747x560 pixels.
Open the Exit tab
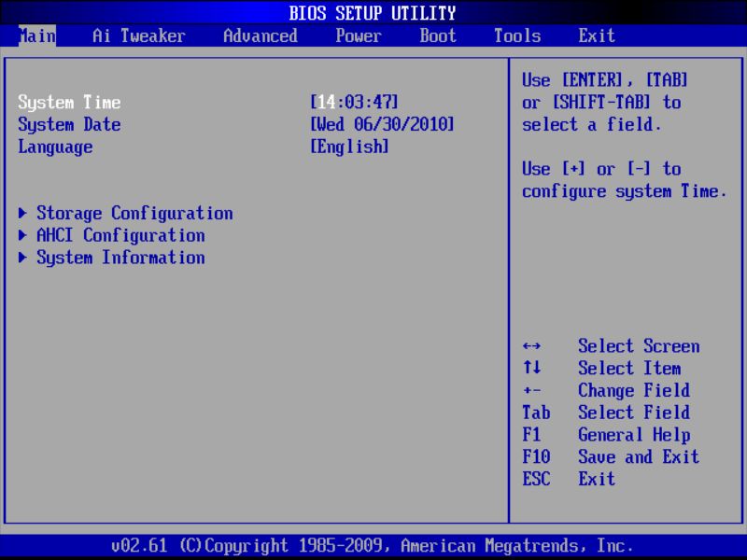(597, 35)
